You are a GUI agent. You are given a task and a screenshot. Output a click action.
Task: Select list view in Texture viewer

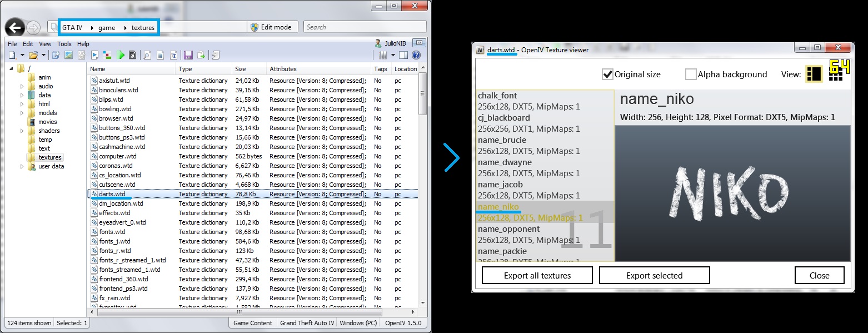pyautogui.click(x=814, y=74)
